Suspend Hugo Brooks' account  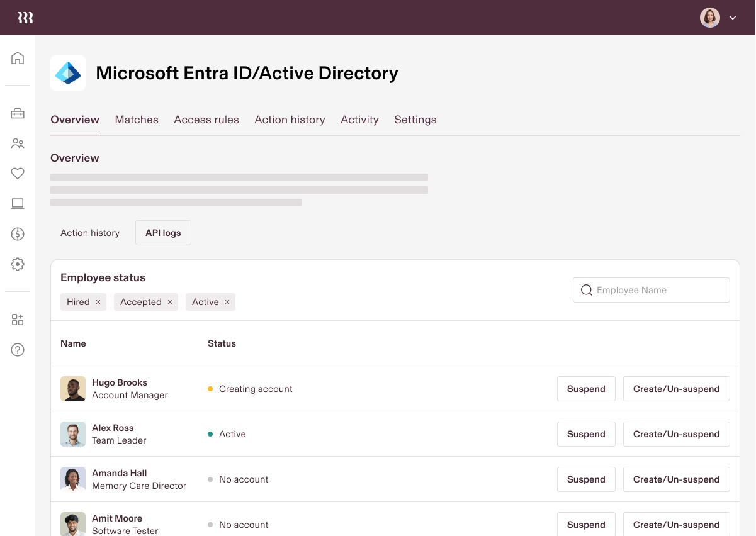tap(586, 389)
